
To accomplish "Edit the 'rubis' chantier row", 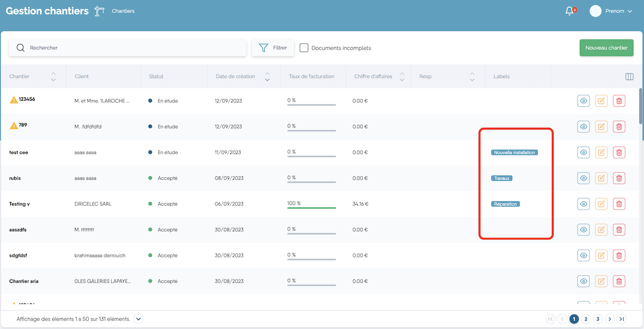I will click(601, 178).
